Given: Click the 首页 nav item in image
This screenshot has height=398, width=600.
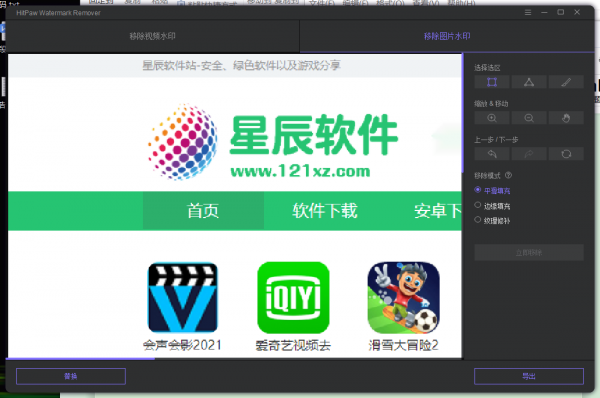Looking at the screenshot, I should coord(203,211).
